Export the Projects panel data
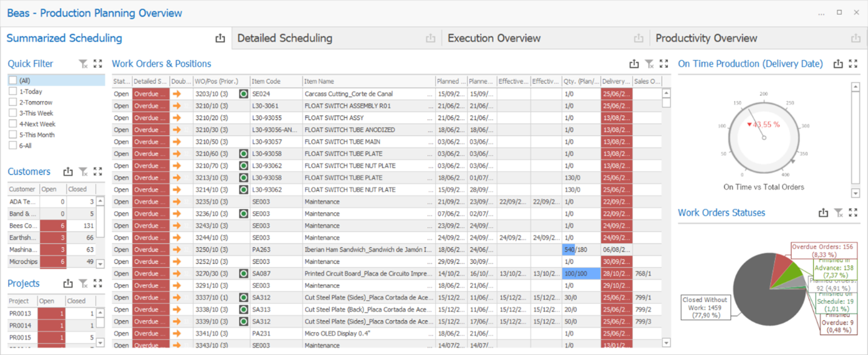The width and height of the screenshot is (868, 355). pyautogui.click(x=69, y=283)
